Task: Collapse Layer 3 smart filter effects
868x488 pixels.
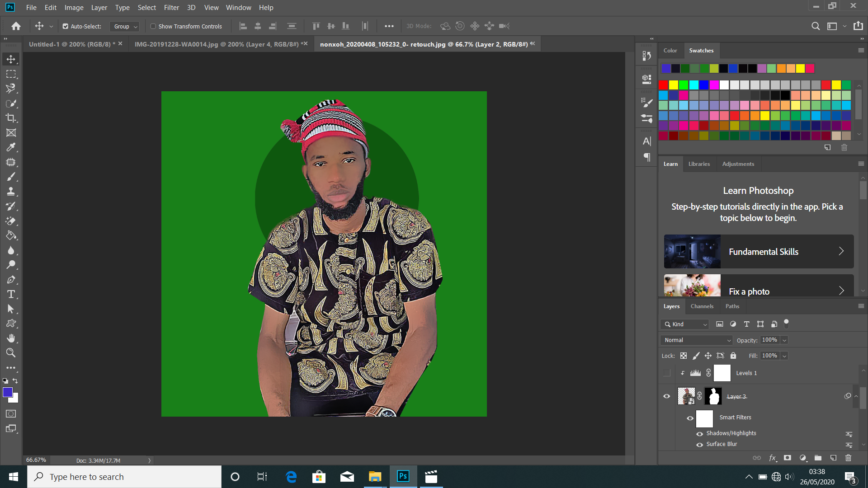Action: point(856,396)
